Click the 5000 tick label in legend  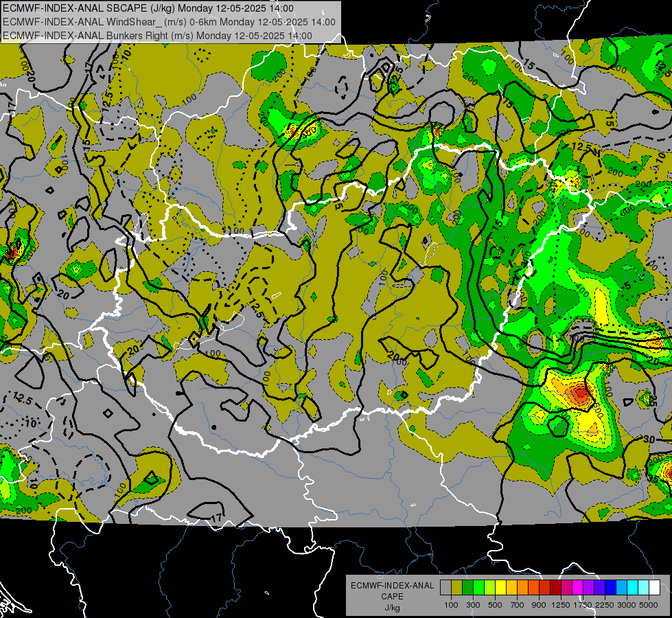[x=649, y=605]
